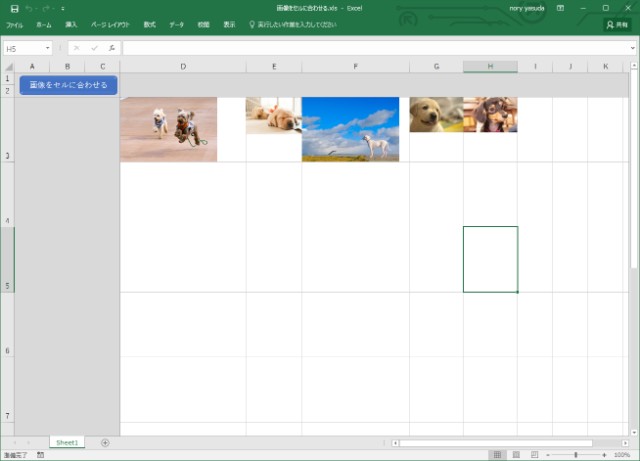Click the Undo arrow in quick access toolbar
This screenshot has height=461, width=640.
(29, 8)
